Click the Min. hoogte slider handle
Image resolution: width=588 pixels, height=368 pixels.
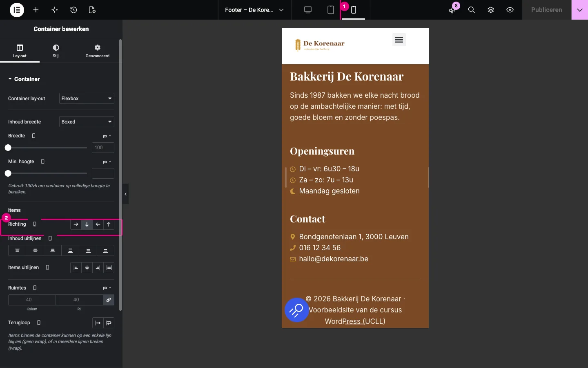coord(8,173)
